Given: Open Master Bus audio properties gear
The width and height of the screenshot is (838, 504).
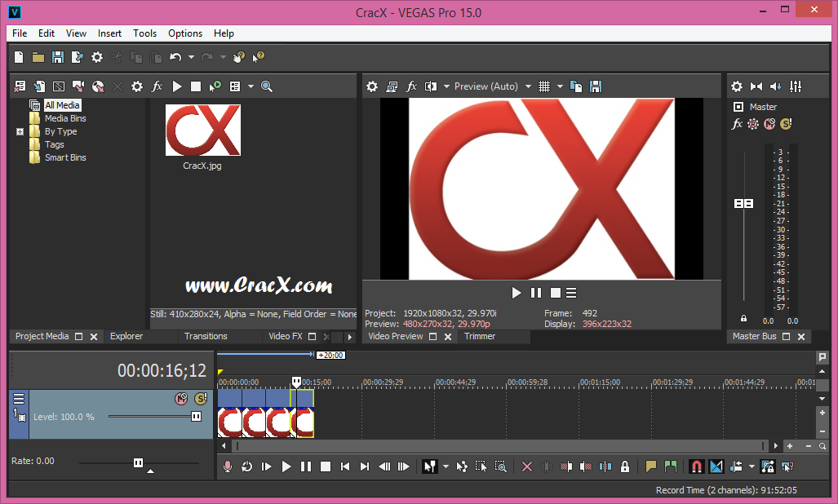Looking at the screenshot, I should (x=737, y=86).
